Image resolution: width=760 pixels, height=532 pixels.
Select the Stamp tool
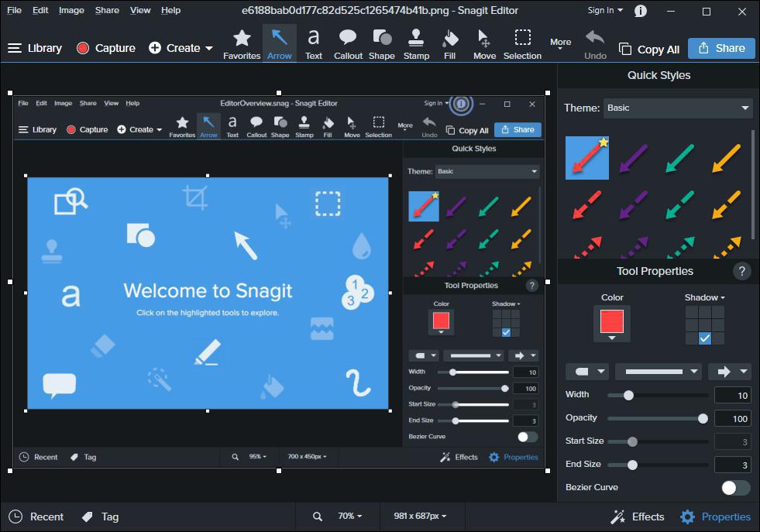[416, 43]
